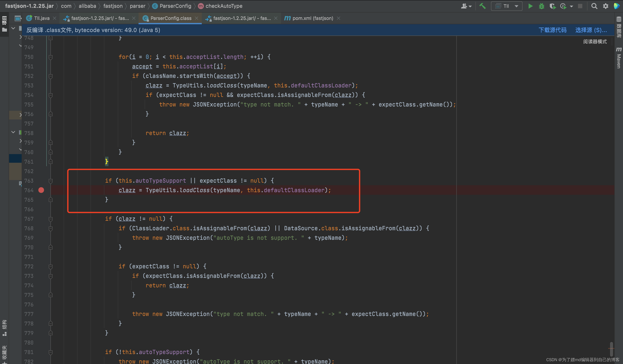This screenshot has width=623, height=364.
Task: Expand the dropdown arrow beside profiler run
Action: point(571,6)
